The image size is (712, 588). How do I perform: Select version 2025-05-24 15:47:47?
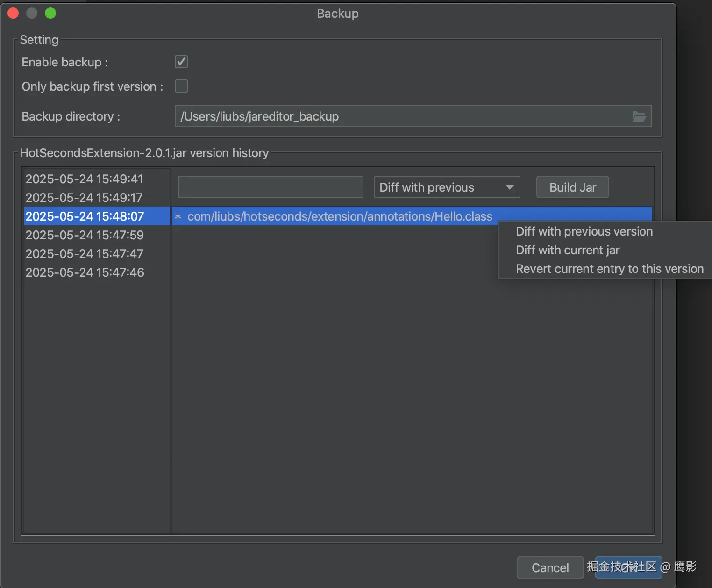coord(85,254)
